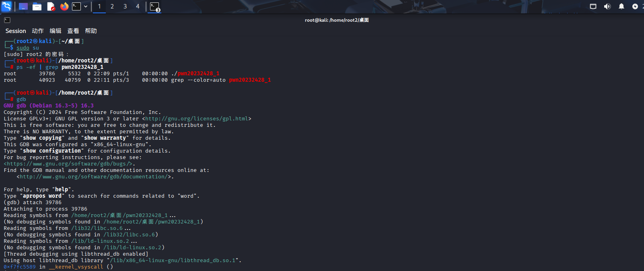Click the libthread_db.so.1 library path

(173, 261)
